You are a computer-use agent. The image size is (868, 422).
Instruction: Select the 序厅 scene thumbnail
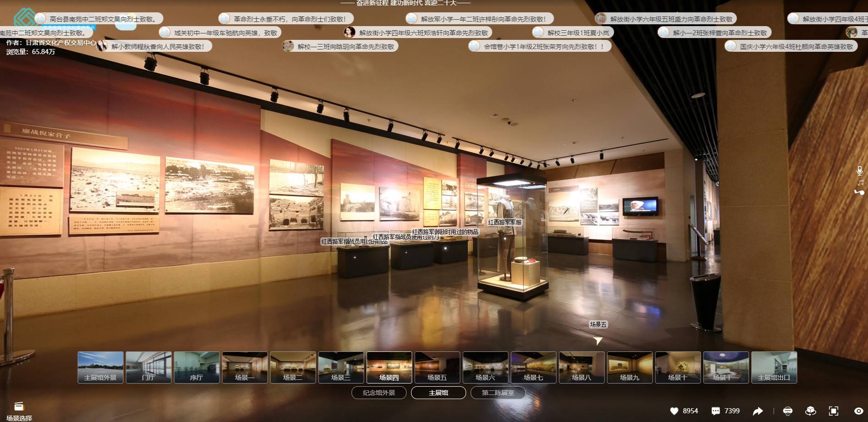197,367
